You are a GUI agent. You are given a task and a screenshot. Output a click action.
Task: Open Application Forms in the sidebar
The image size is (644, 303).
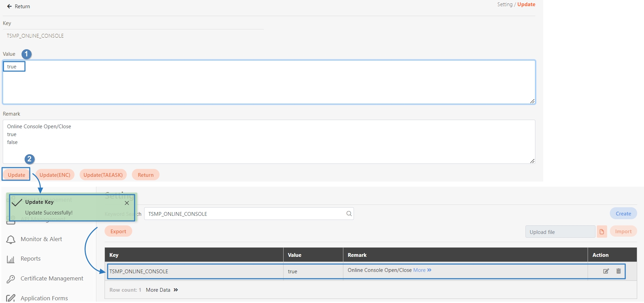[x=44, y=298]
